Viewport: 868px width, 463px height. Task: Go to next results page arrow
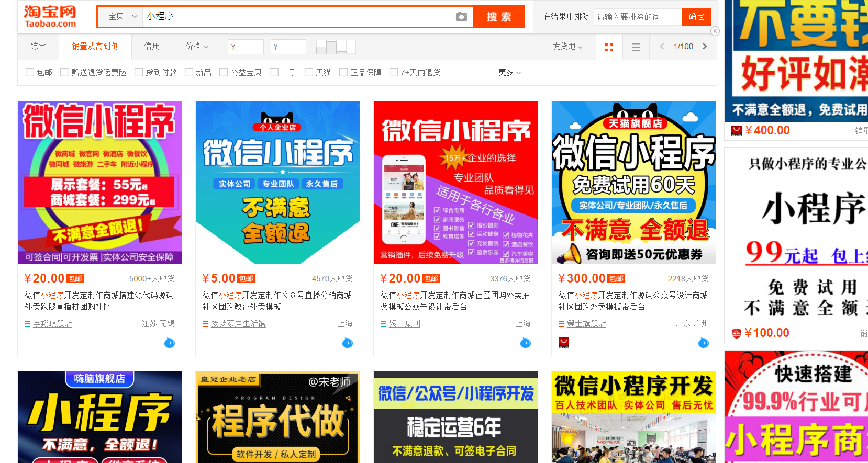[705, 47]
